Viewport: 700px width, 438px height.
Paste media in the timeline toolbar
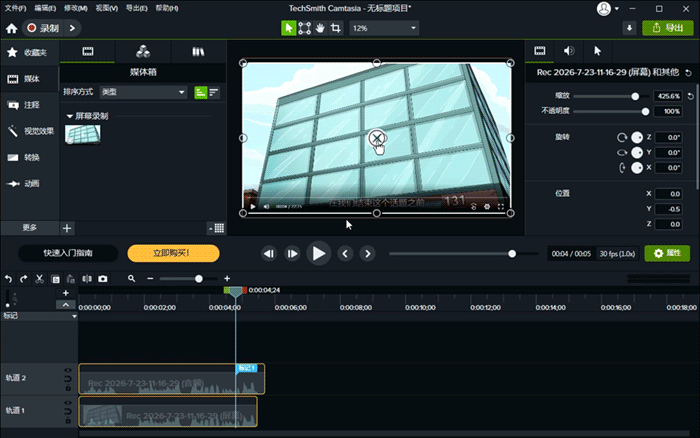[x=71, y=279]
